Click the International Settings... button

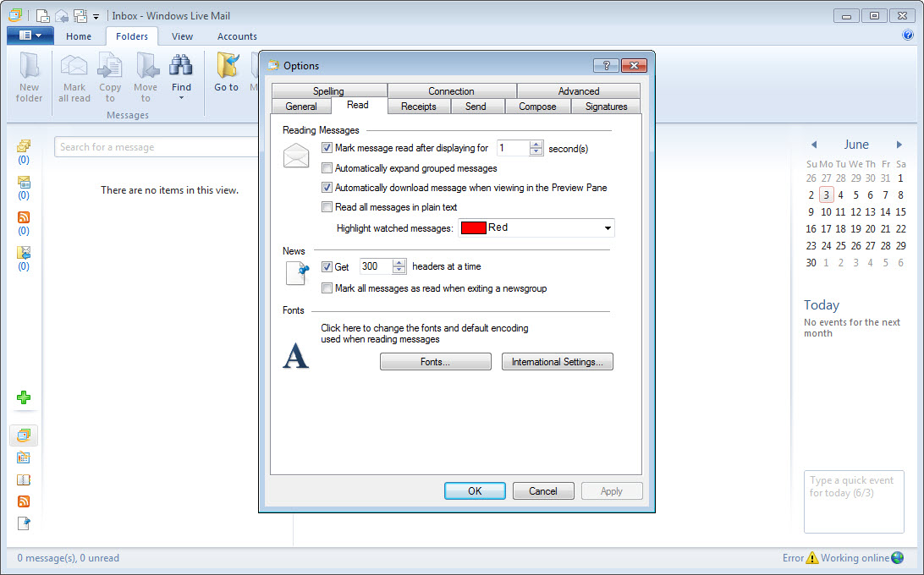click(x=557, y=362)
